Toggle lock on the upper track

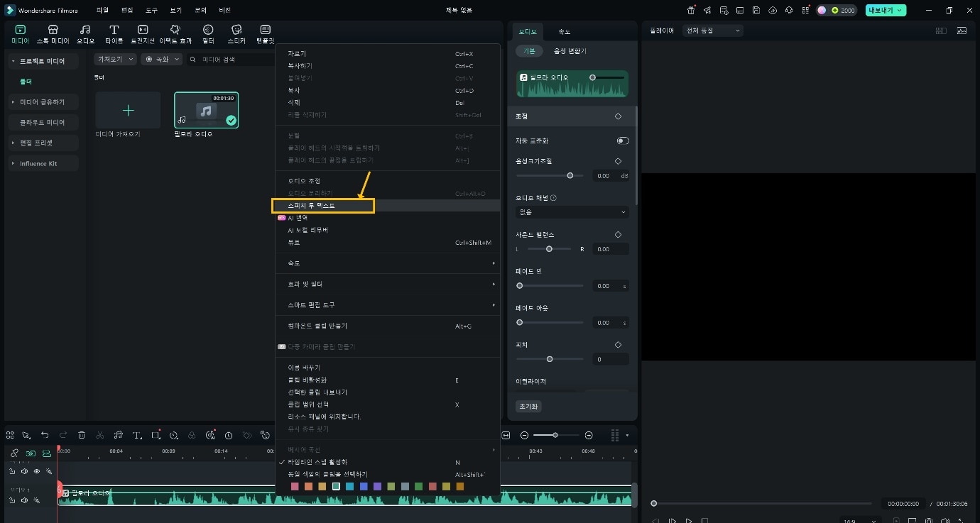tap(11, 471)
